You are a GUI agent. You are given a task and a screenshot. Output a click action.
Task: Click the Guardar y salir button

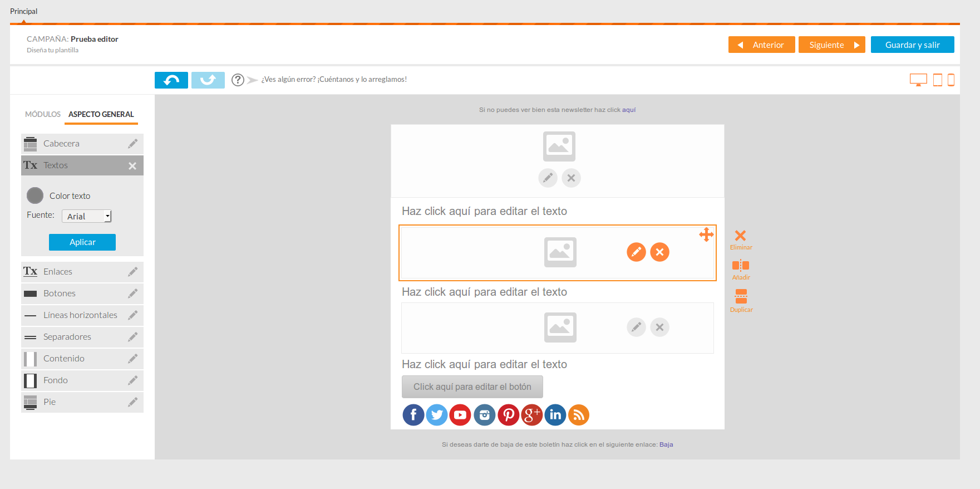coord(912,45)
